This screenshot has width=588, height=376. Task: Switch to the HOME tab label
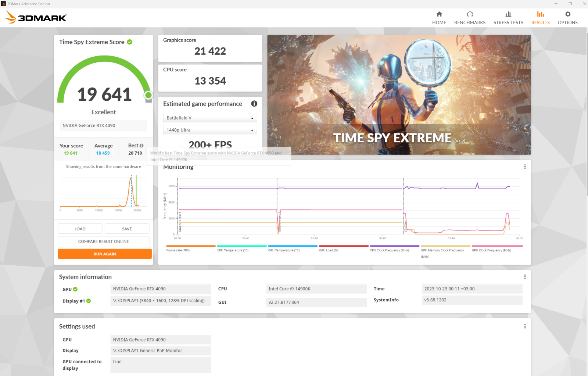pos(439,22)
